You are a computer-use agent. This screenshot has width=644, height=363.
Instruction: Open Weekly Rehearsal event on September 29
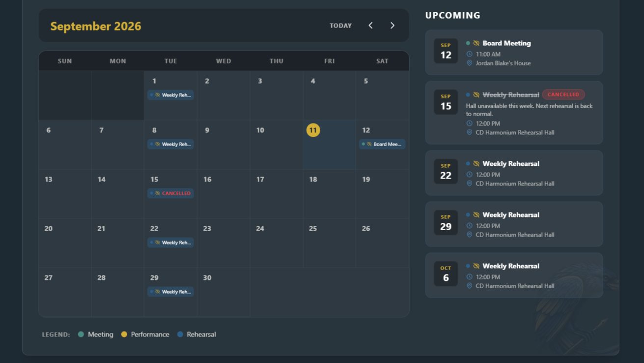pos(170,292)
